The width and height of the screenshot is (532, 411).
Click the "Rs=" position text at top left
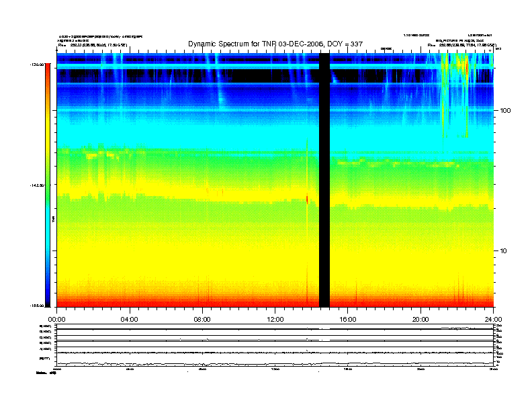(x=92, y=45)
